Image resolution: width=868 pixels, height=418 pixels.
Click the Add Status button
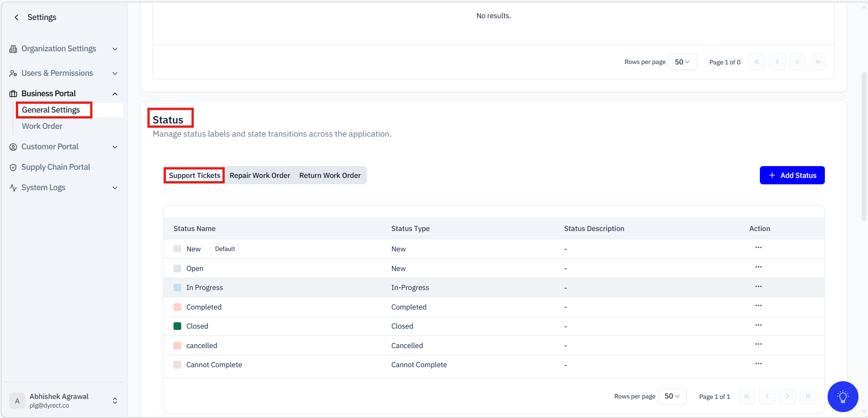(792, 175)
